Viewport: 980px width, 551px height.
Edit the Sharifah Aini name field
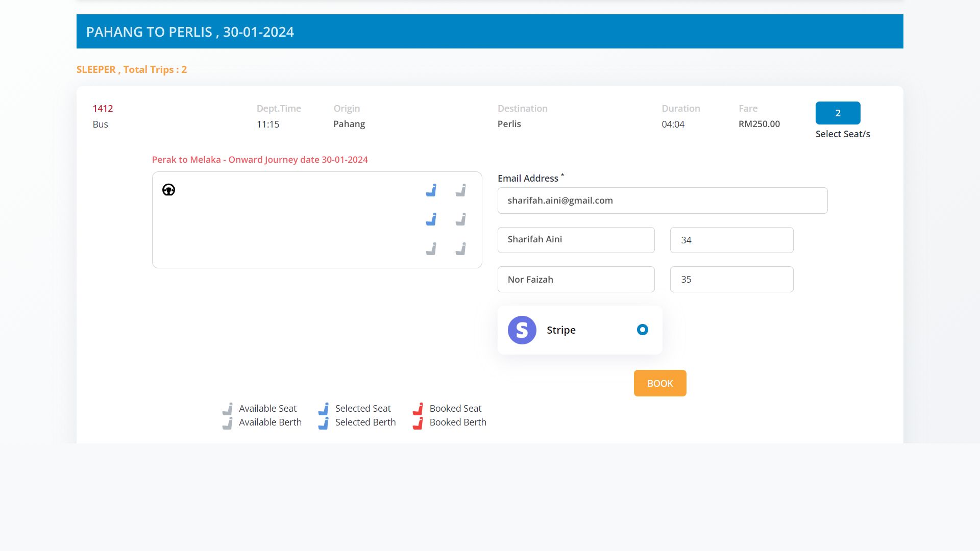coord(576,240)
